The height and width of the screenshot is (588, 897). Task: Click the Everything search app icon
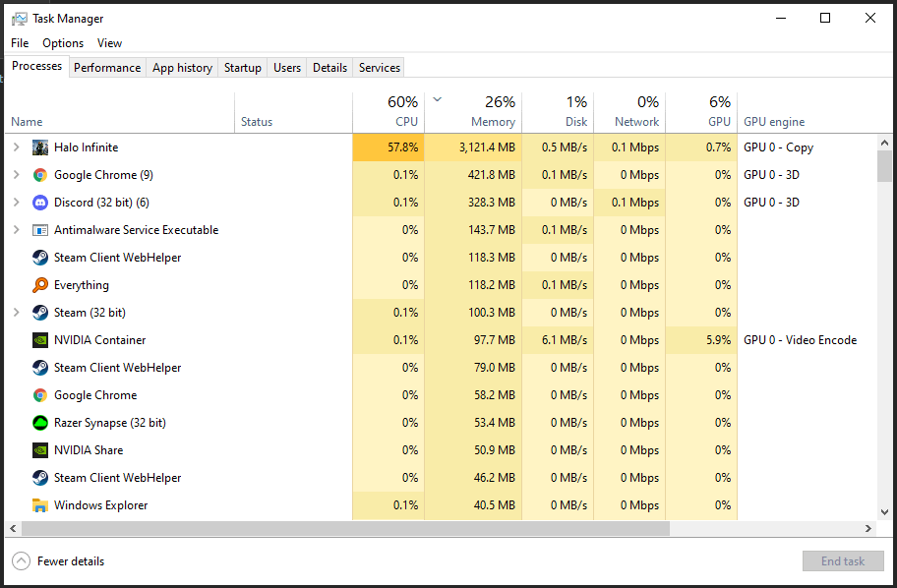pos(40,285)
